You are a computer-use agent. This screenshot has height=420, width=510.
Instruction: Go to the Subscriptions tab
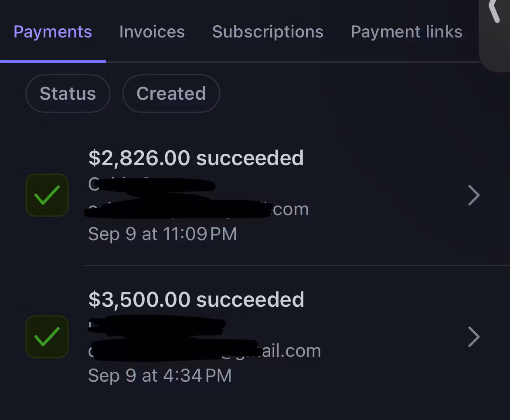(x=268, y=32)
